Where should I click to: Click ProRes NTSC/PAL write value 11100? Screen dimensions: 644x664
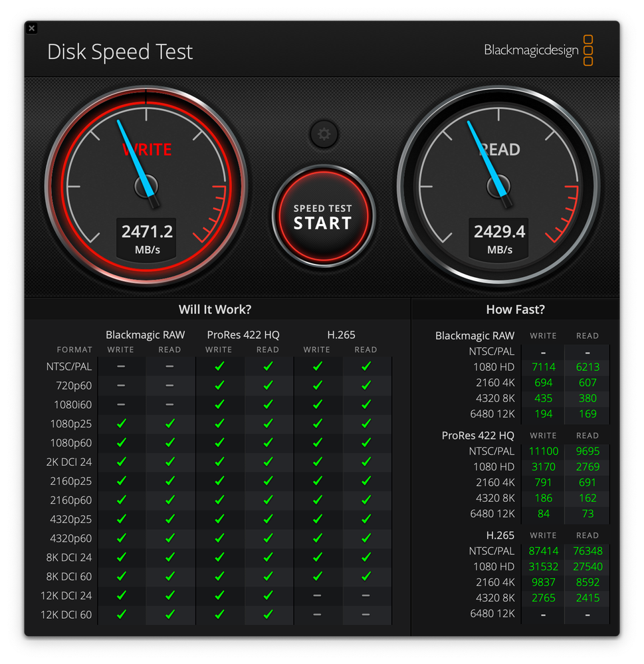tap(543, 451)
